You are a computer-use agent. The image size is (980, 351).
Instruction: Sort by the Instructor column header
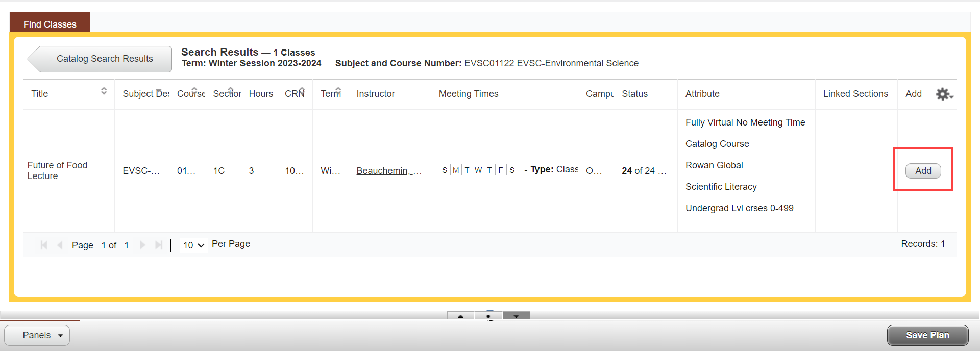[376, 94]
